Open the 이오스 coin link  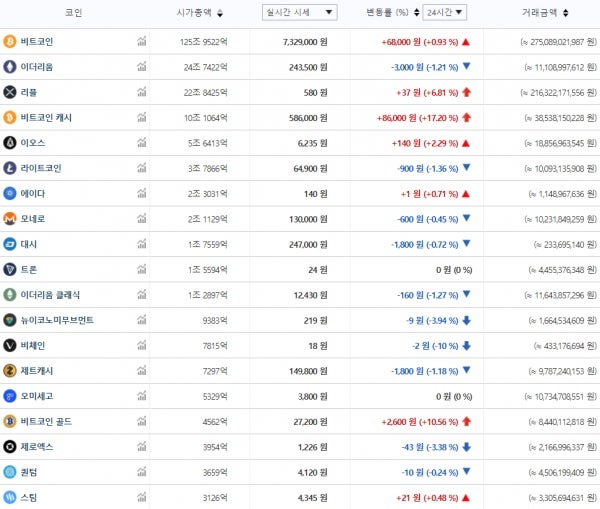click(33, 143)
